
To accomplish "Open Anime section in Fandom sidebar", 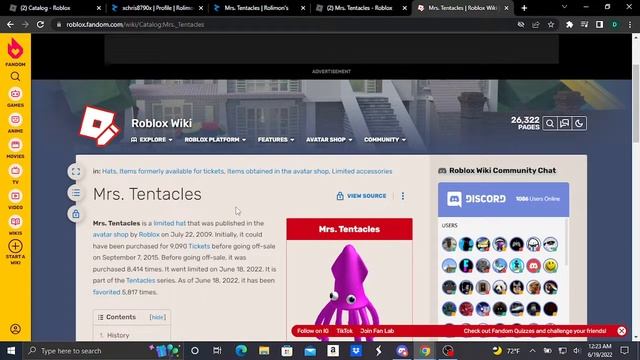I will point(15,123).
